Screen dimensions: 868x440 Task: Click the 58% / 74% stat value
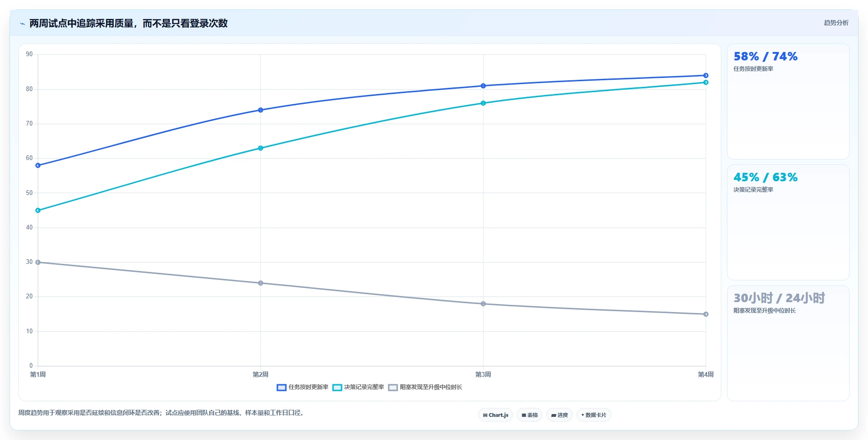click(x=765, y=57)
